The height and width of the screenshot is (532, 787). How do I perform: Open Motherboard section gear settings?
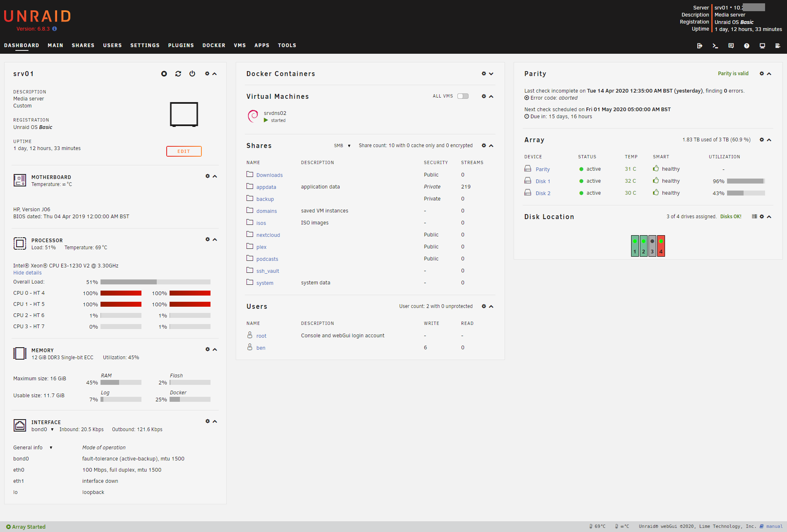(208, 176)
